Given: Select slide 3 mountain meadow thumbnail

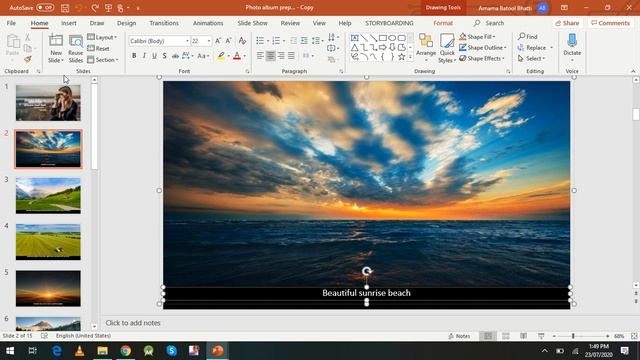Looking at the screenshot, I should tap(48, 196).
